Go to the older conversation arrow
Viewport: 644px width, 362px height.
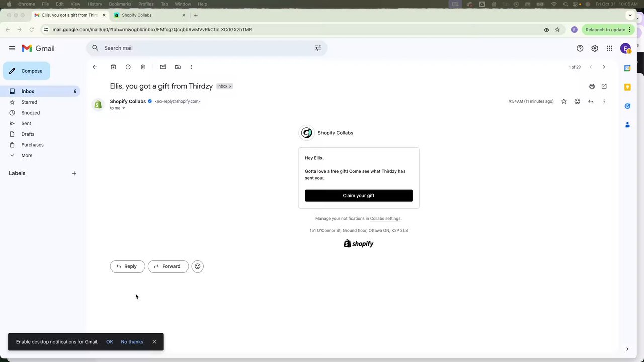604,67
